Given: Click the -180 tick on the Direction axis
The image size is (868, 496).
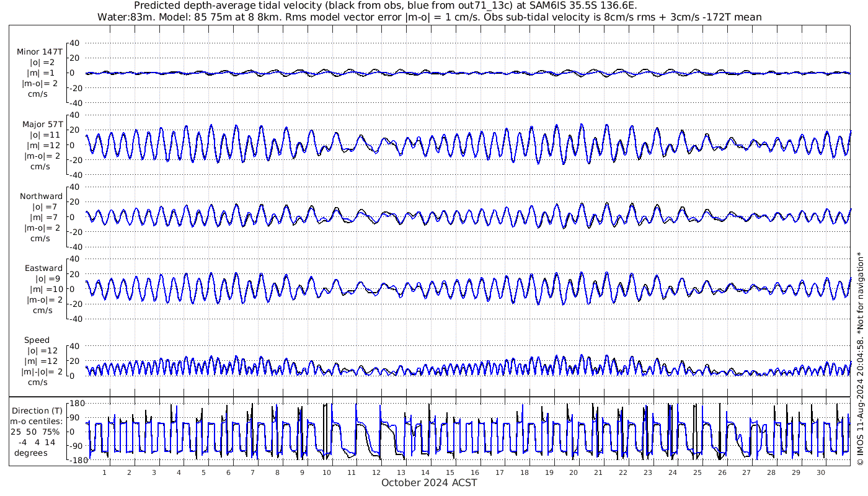Looking at the screenshot, I should [75, 460].
